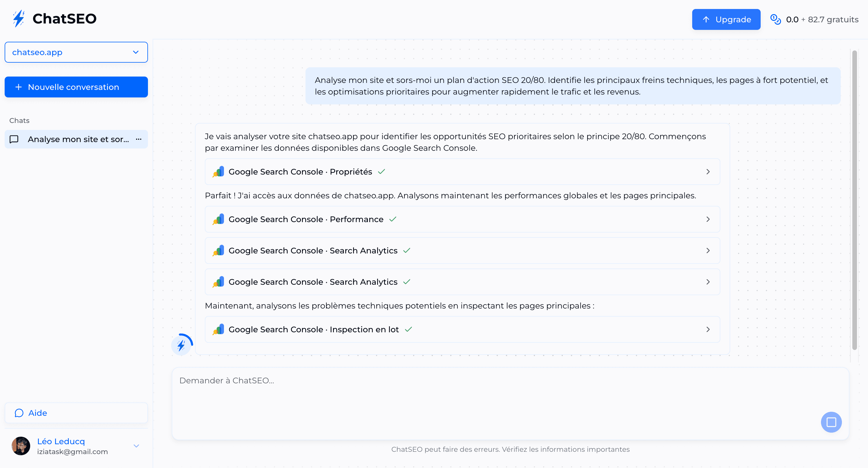
Task: Start a Nouvelle conversation
Action: pyautogui.click(x=76, y=87)
